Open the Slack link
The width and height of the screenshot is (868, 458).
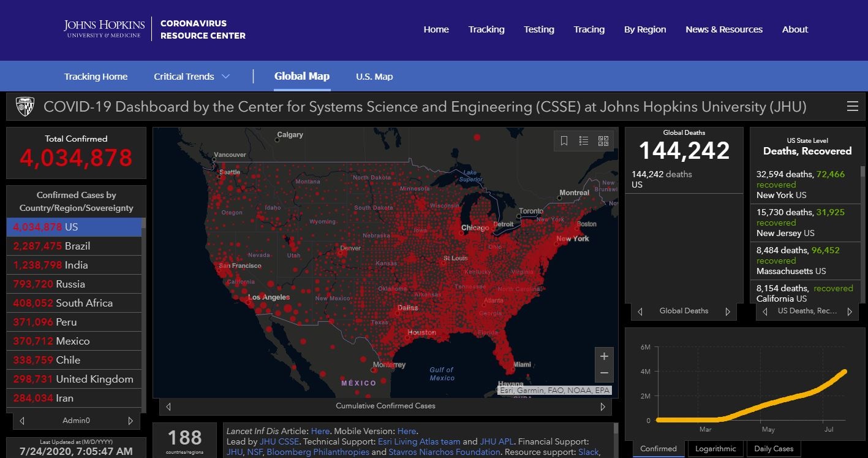[589, 452]
